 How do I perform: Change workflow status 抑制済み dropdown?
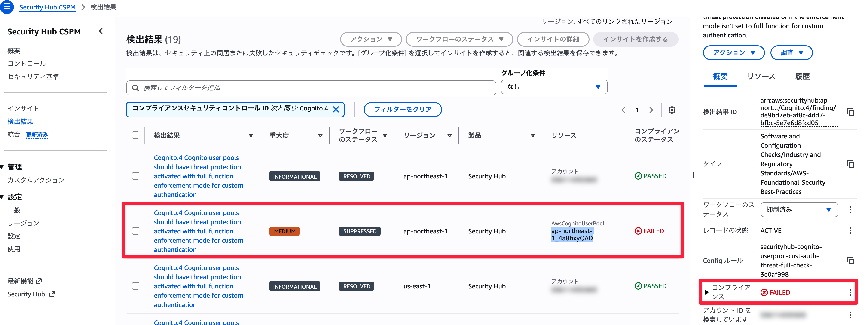[799, 210]
